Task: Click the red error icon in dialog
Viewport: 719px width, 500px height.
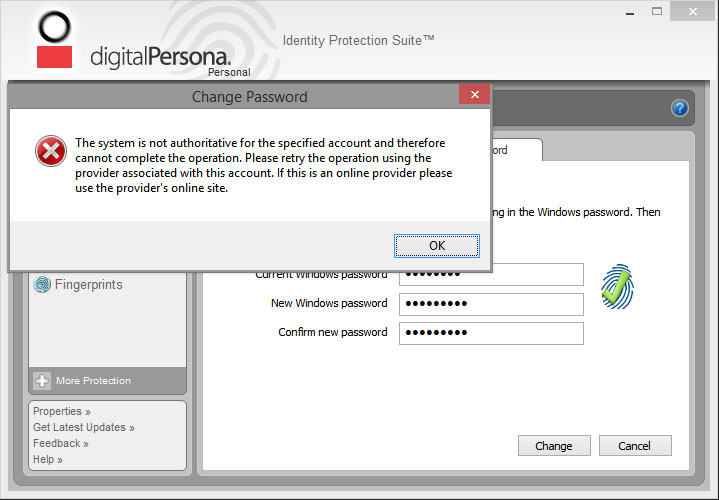Action: pyautogui.click(x=51, y=151)
